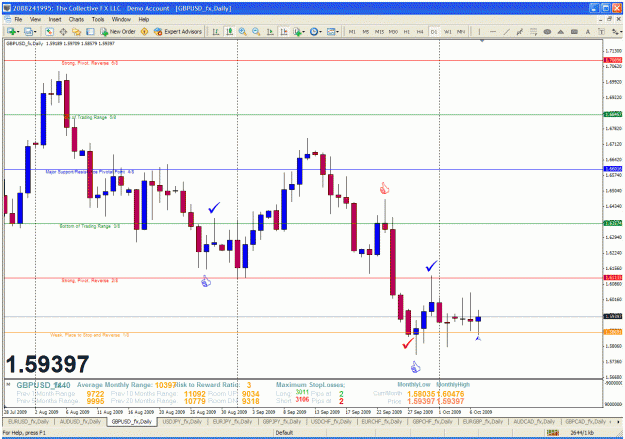Image resolution: width=625 pixels, height=439 pixels.
Task: Expand the New Chart dropdown arrow
Action: click(18, 32)
